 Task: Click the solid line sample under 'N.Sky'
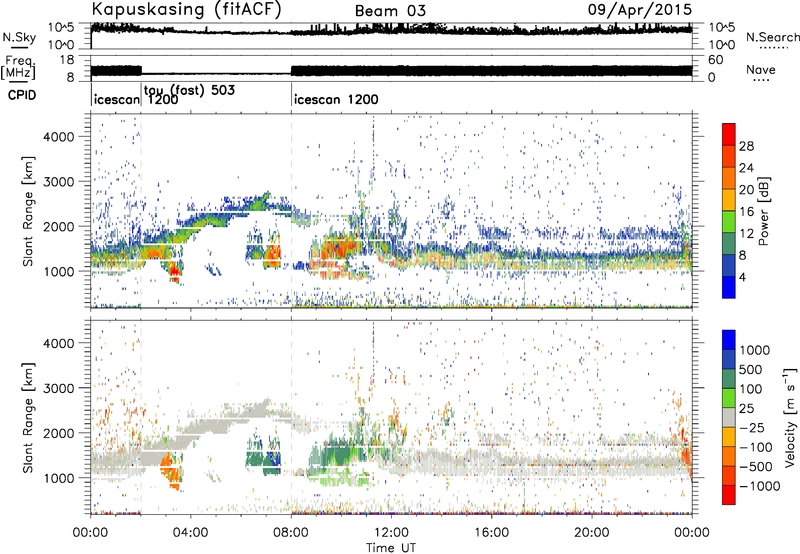coord(19,47)
